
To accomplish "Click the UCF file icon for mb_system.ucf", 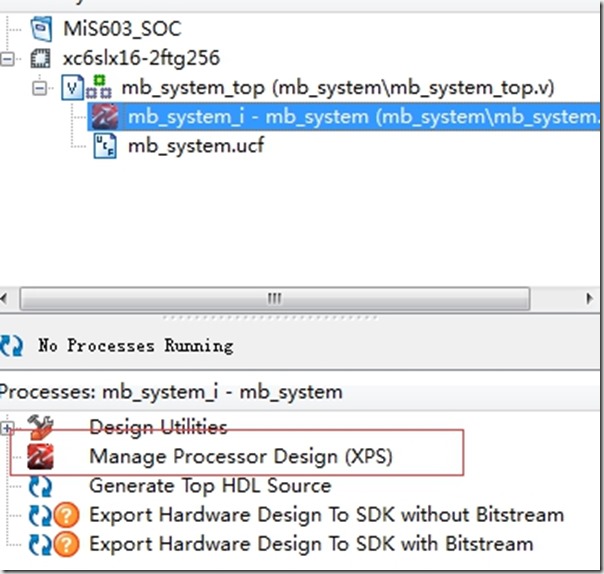I will (x=105, y=146).
